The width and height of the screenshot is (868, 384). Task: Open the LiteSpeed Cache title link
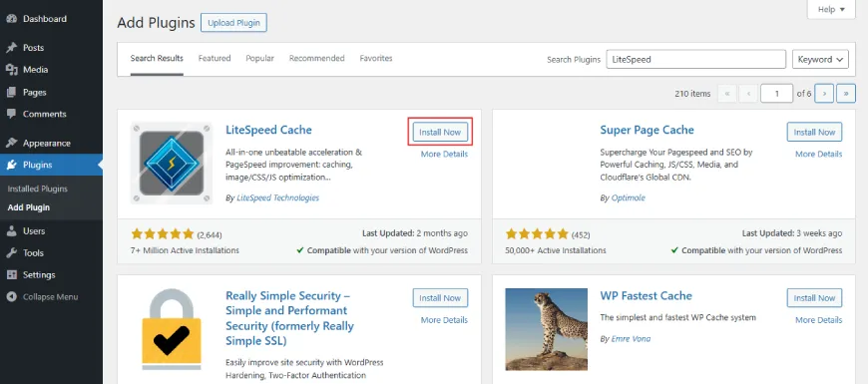(269, 130)
